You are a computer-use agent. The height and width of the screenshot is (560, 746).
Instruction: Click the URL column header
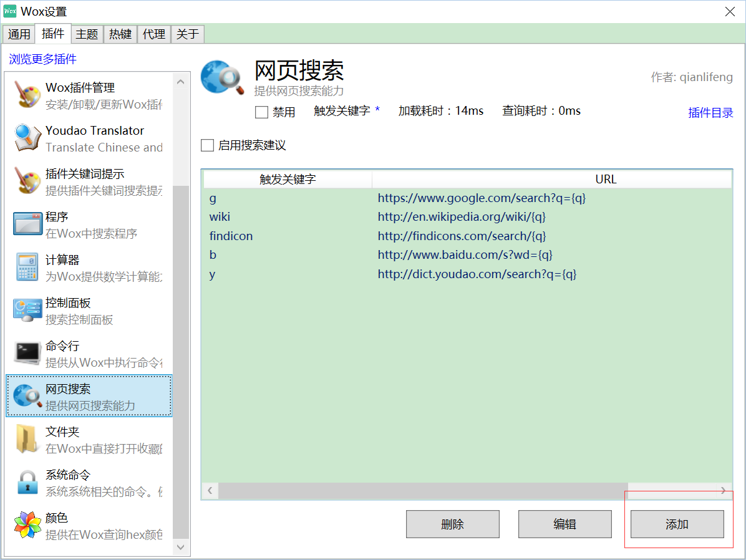[x=606, y=180]
